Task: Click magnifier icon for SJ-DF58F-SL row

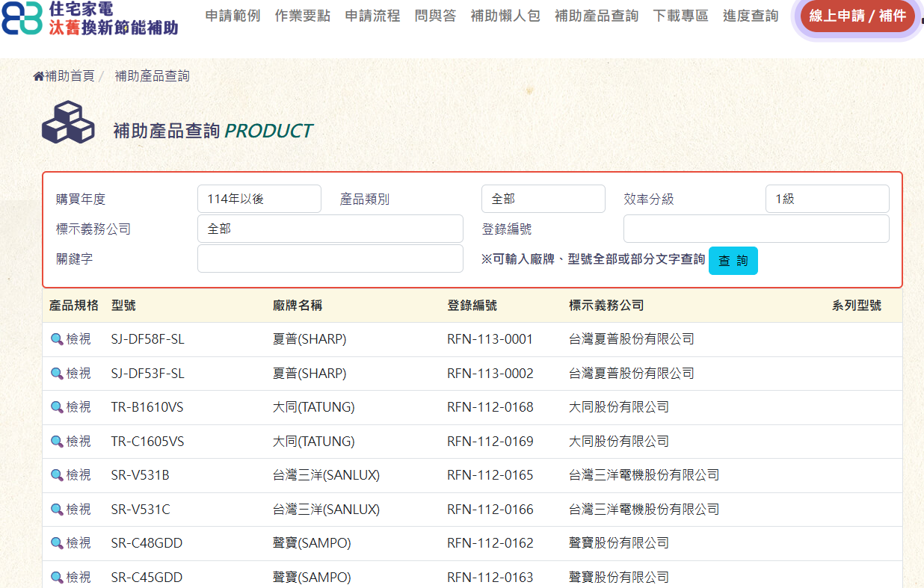Action: (57, 339)
